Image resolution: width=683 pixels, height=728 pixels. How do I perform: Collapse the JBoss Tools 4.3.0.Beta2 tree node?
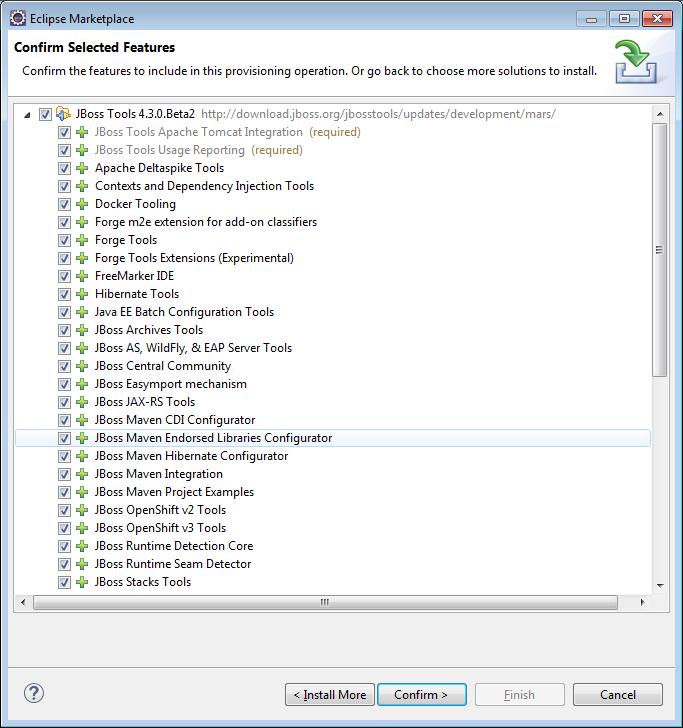[27, 115]
